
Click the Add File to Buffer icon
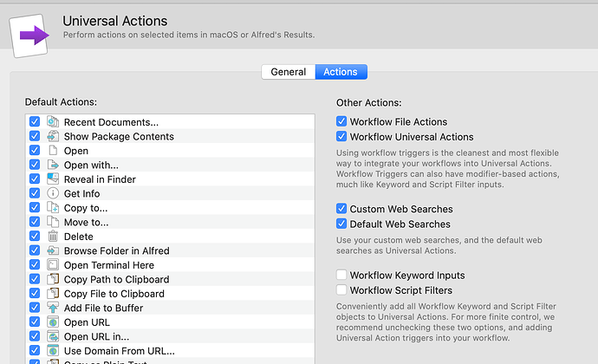click(x=53, y=308)
